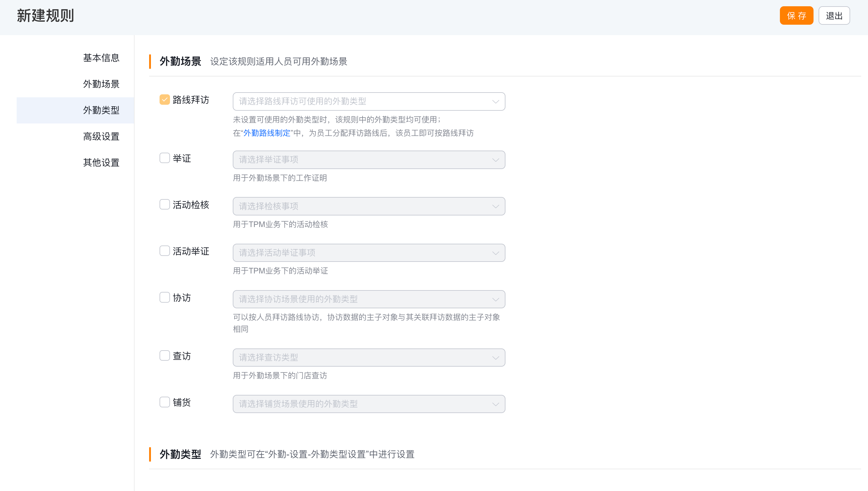This screenshot has width=868, height=491.
Task: Open the 请选择查访类型 dropdown
Action: click(x=369, y=358)
